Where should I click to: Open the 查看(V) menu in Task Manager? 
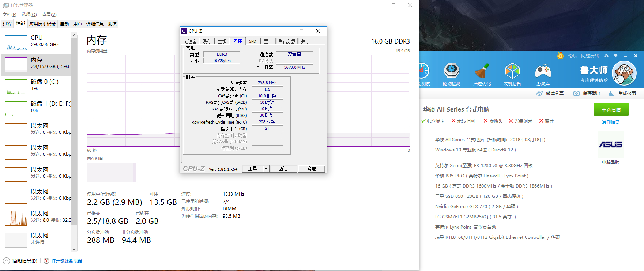click(49, 15)
